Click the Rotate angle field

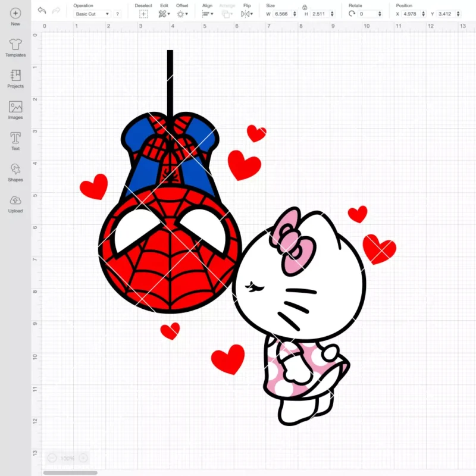click(x=367, y=14)
